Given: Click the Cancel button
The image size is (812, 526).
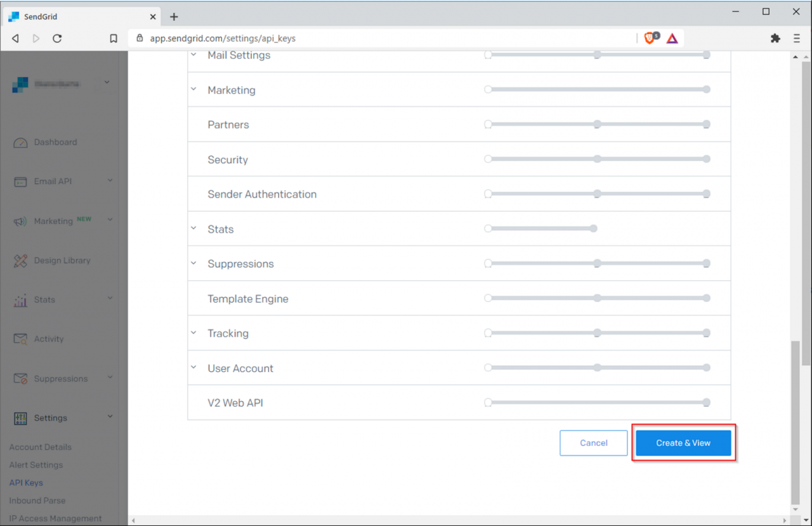Looking at the screenshot, I should coord(594,443).
